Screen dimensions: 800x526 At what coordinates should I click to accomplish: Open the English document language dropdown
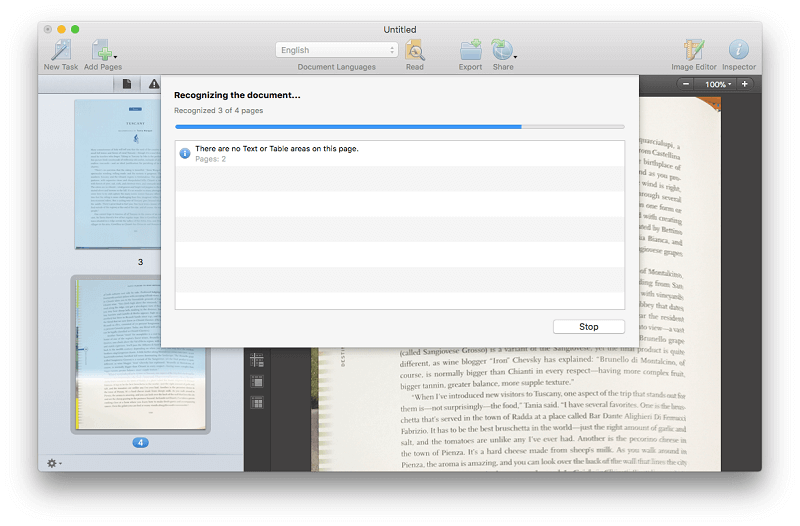pyautogui.click(x=336, y=50)
